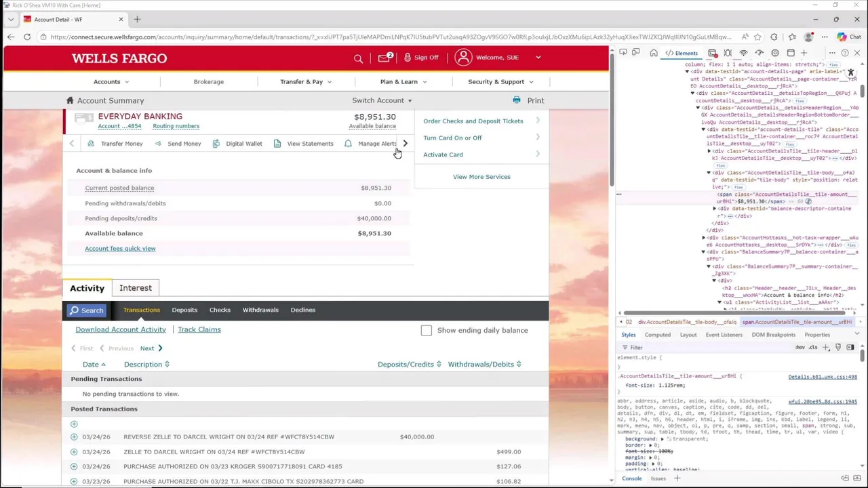This screenshot has height=488, width=868.
Task: Click the browser refresh button
Action: pyautogui.click(x=27, y=37)
